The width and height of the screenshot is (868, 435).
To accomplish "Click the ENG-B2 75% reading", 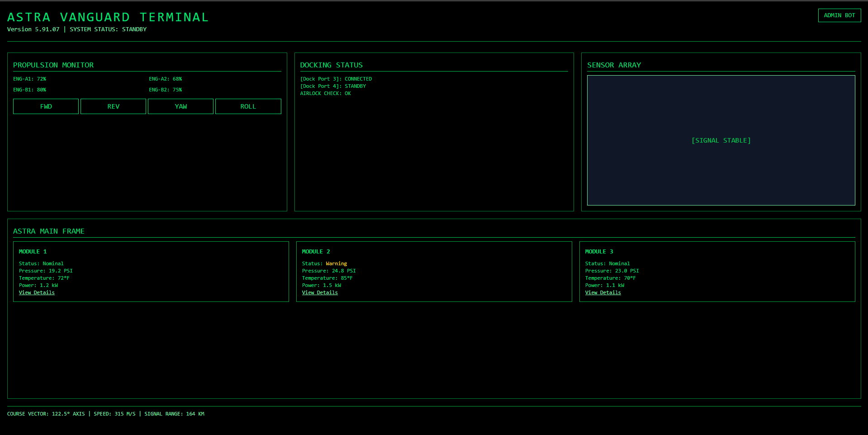I will [x=166, y=90].
